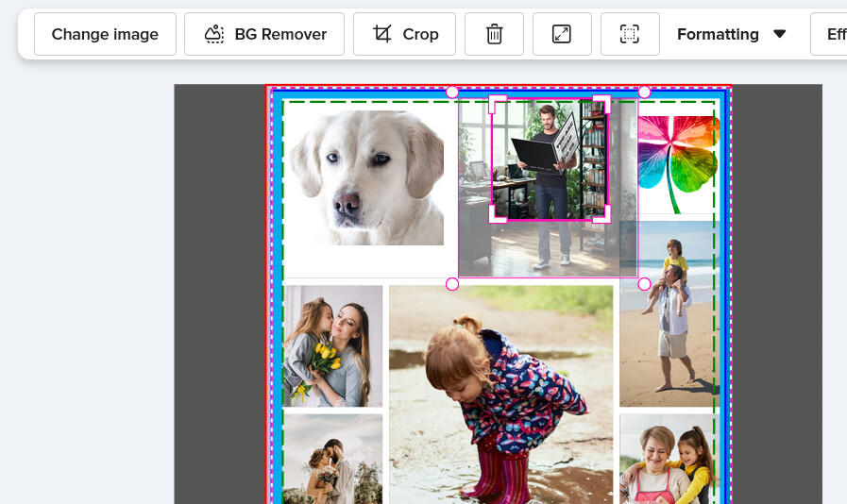Click the Crop tool icon

click(381, 34)
